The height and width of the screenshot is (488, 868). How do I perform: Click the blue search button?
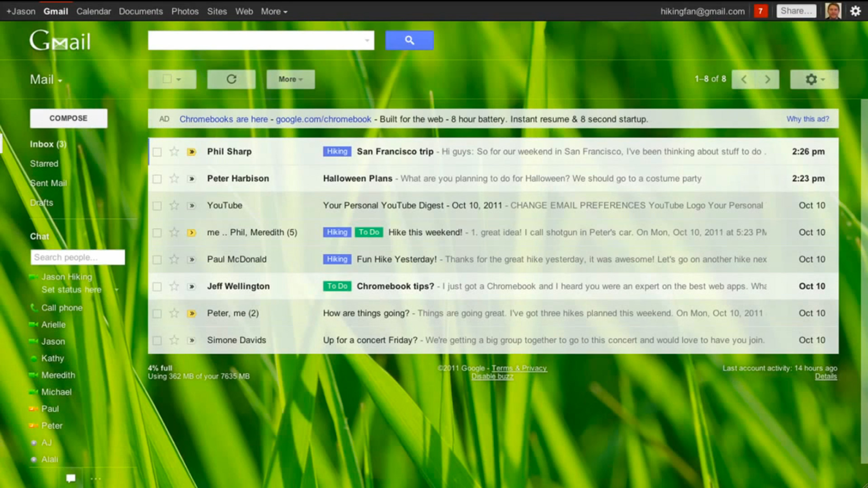click(409, 40)
